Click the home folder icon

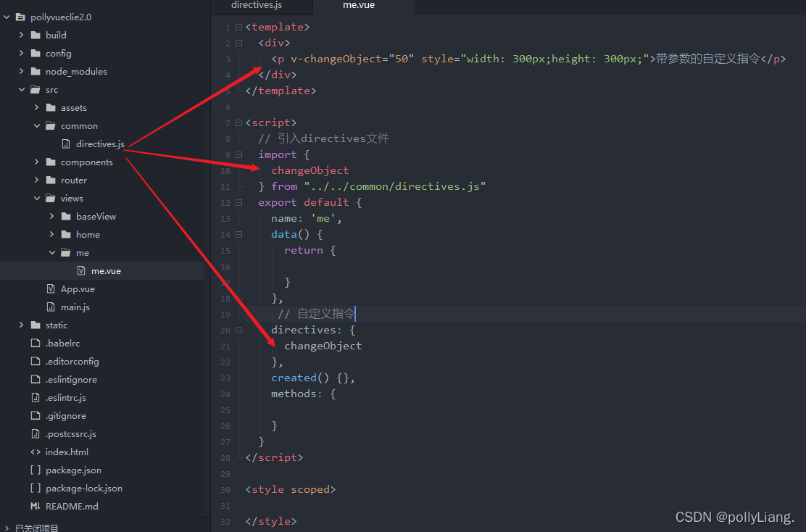[66, 234]
